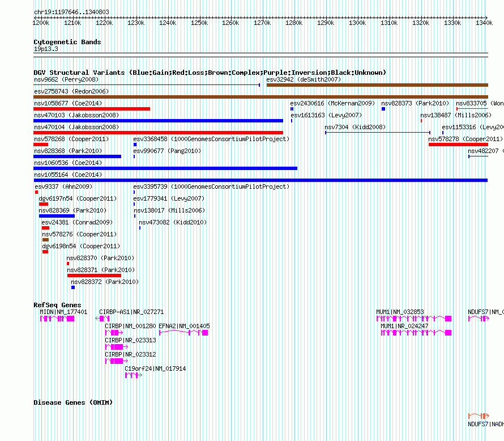Click the orange NDUFS7 OMIM gene glyph
The image size is (504, 441).
(479, 416)
